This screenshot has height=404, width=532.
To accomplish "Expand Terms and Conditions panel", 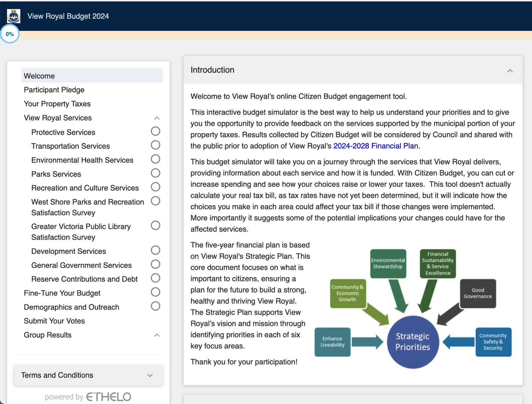I will pyautogui.click(x=88, y=375).
